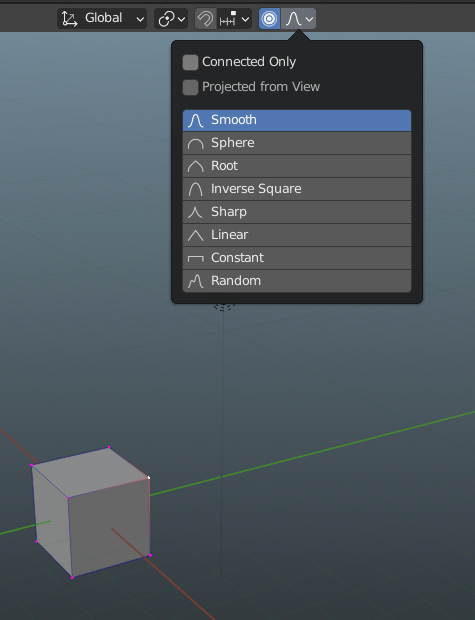Click the transform orientation axes icon

tap(70, 19)
